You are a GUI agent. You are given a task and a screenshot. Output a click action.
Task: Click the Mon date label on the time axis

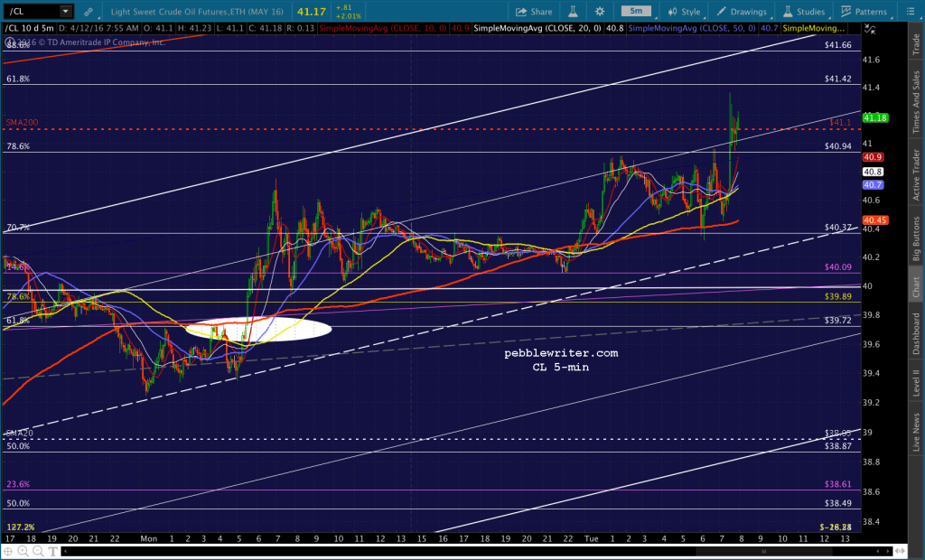click(x=149, y=538)
